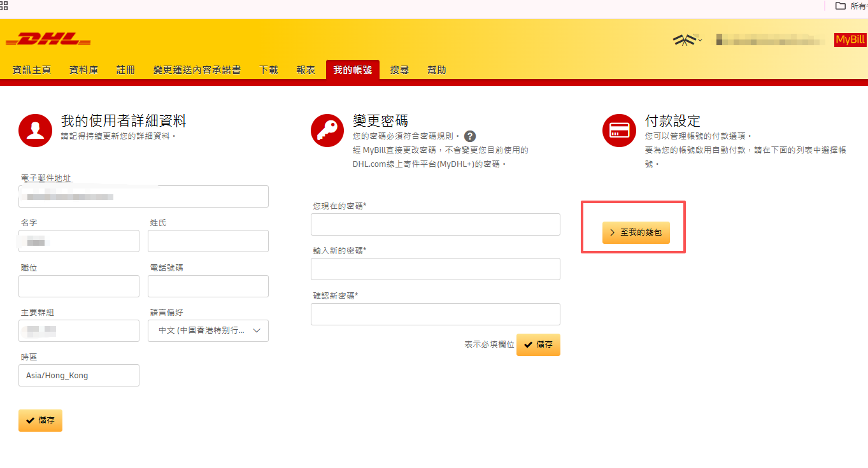868x468 pixels.
Task: Click the 姓氏 input field
Action: 208,241
